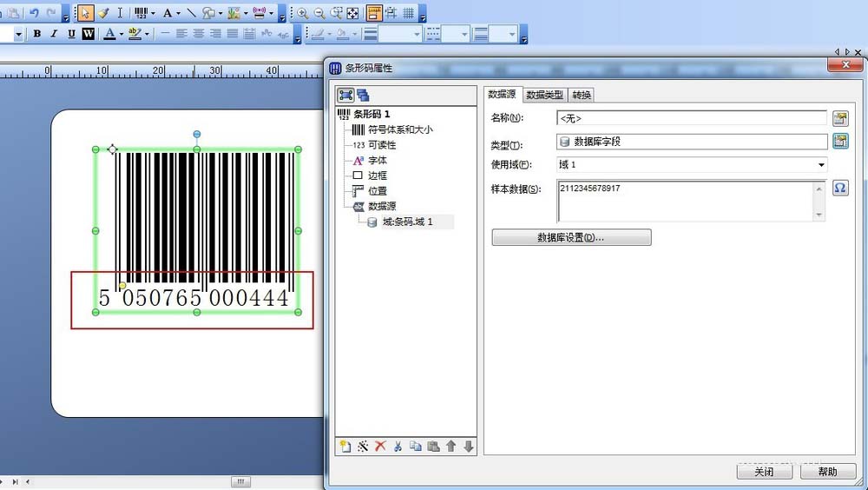
Task: Open the barcode tool dropdown arrow
Action: click(153, 13)
